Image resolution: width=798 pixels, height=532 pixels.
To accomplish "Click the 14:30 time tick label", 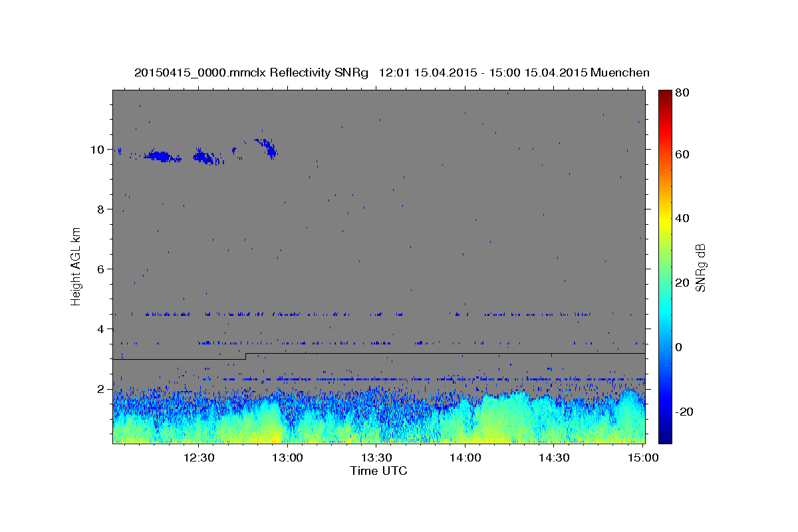I will tap(555, 458).
